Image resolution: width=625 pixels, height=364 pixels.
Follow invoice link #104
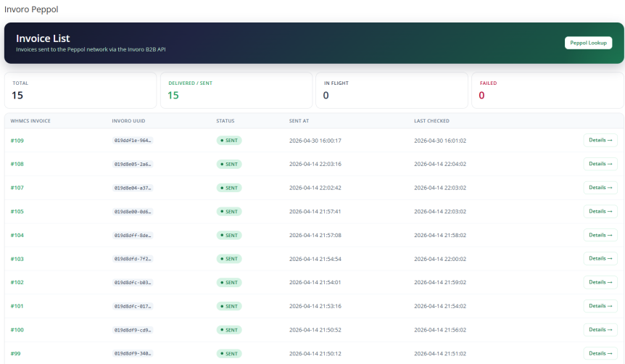tap(17, 235)
